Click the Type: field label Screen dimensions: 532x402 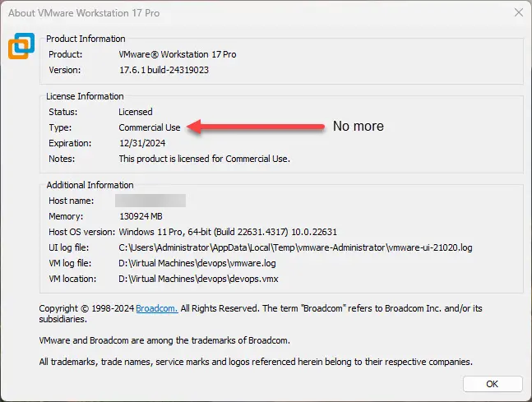(x=60, y=127)
